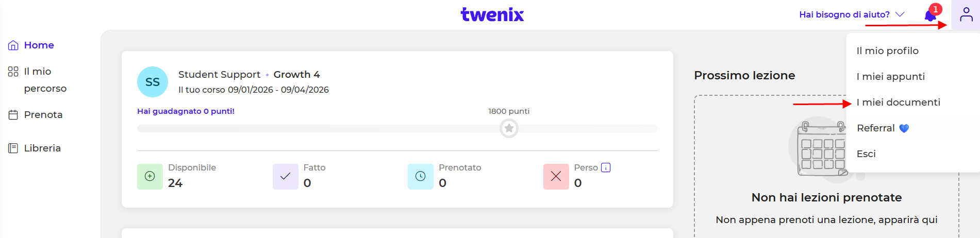Click the green Disponibile plus icon
Image resolution: width=980 pixels, height=238 pixels.
tap(150, 176)
